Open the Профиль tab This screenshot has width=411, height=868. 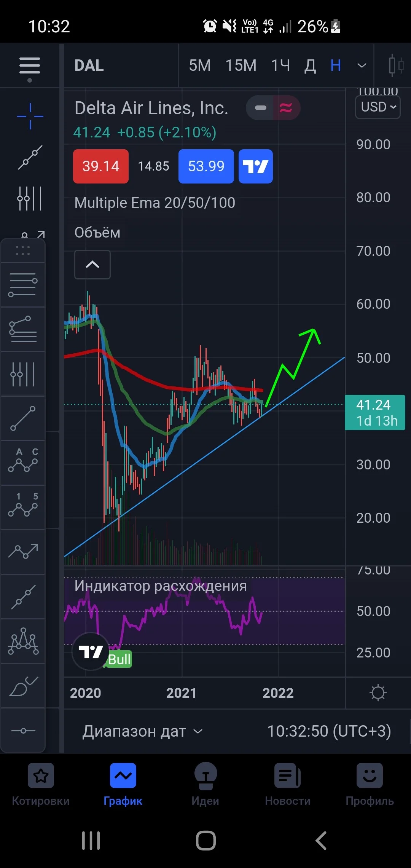click(370, 784)
